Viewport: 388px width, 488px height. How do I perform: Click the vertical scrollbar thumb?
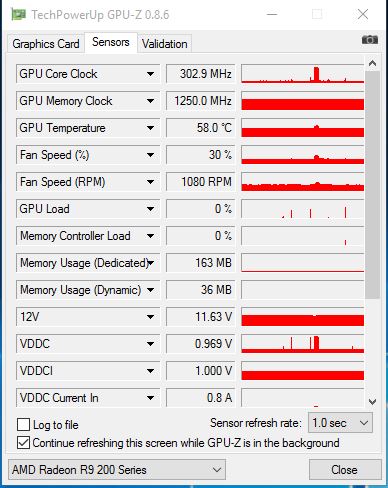click(372, 185)
